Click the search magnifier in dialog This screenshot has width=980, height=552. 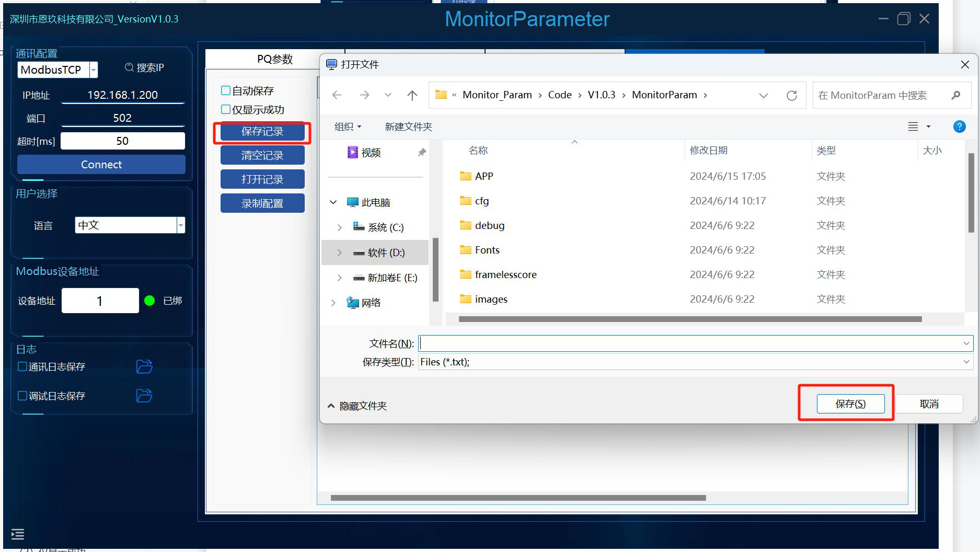[x=956, y=95]
